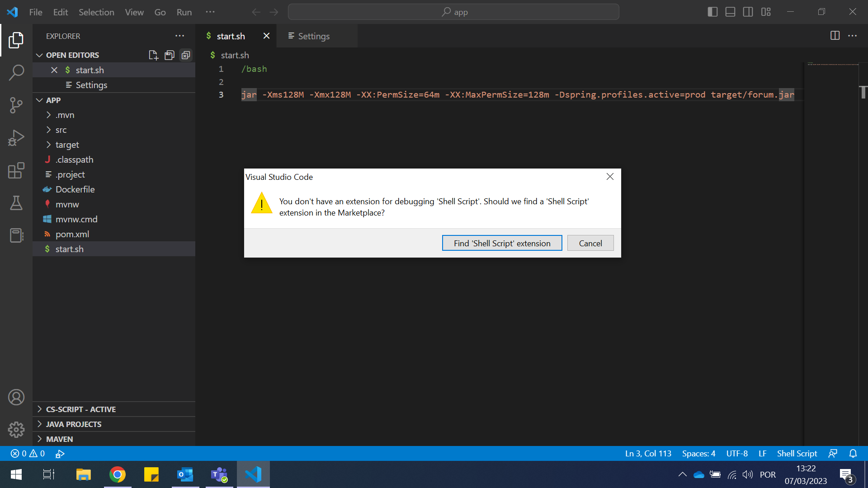Screen dimensions: 868x488
Task: Switch to the Settings editor tab
Action: (x=316, y=36)
